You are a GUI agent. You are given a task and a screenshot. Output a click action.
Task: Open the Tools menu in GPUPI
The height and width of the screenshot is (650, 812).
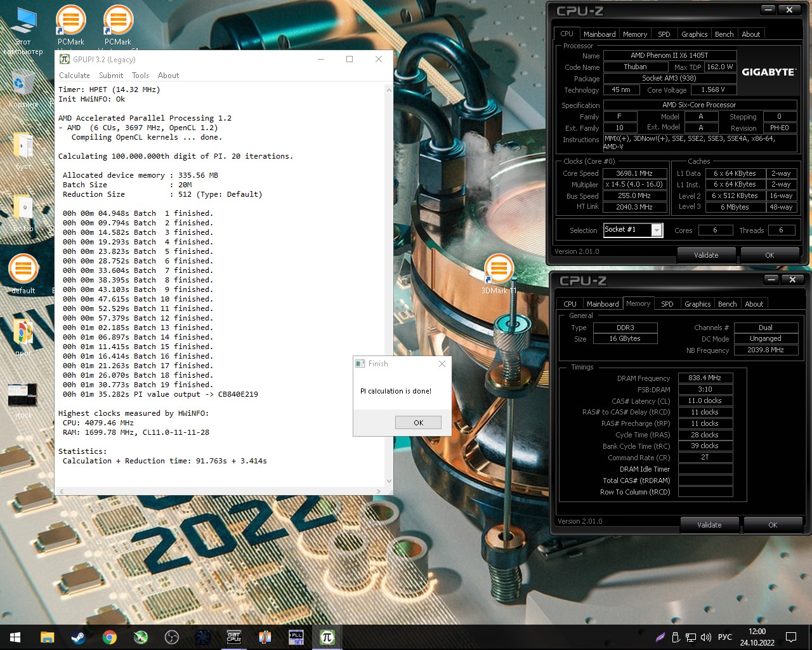tap(140, 75)
